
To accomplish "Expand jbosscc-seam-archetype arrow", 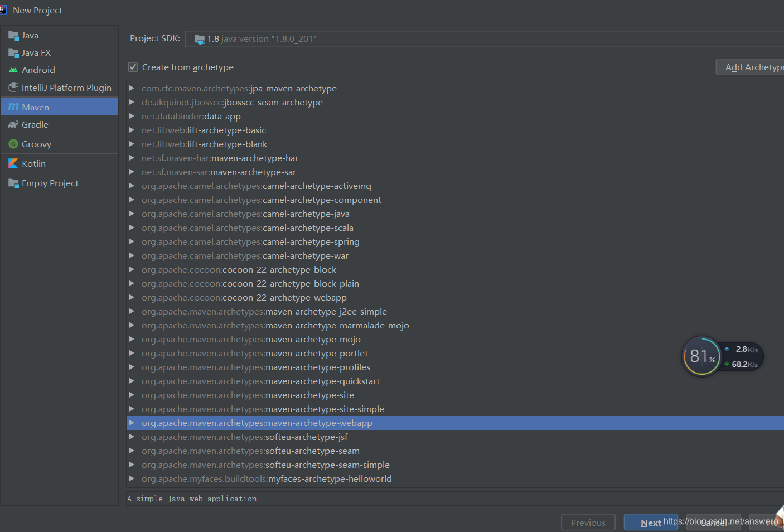I will (x=132, y=102).
